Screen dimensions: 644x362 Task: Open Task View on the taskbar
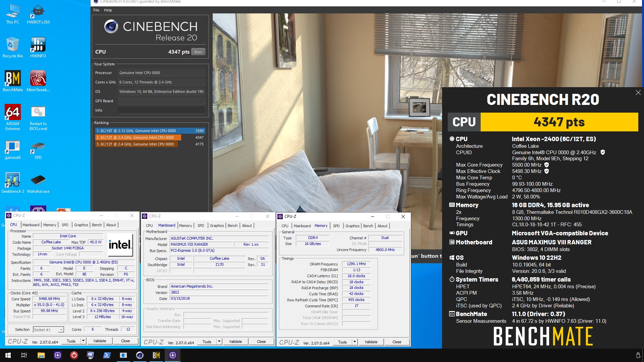point(24,355)
